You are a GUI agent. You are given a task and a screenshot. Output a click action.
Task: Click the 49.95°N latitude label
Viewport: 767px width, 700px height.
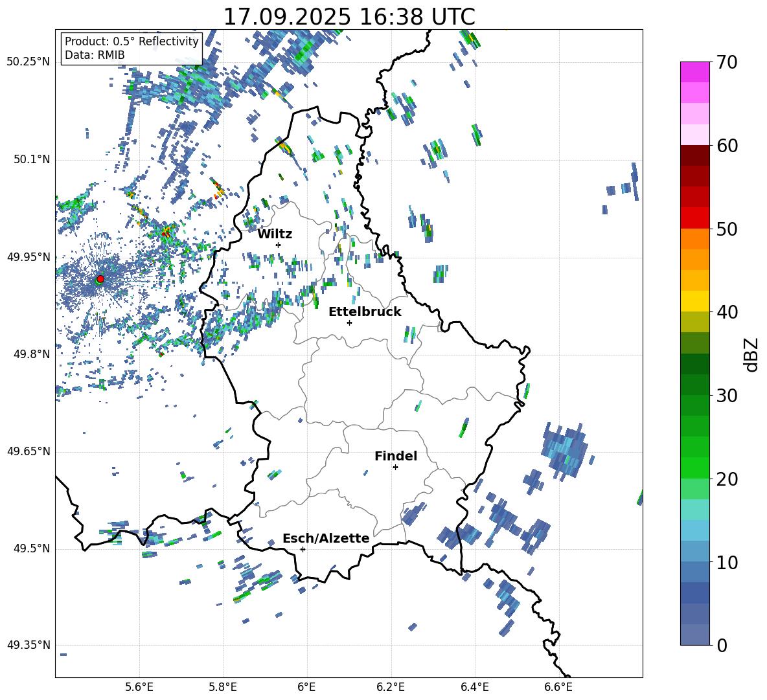[x=29, y=257]
